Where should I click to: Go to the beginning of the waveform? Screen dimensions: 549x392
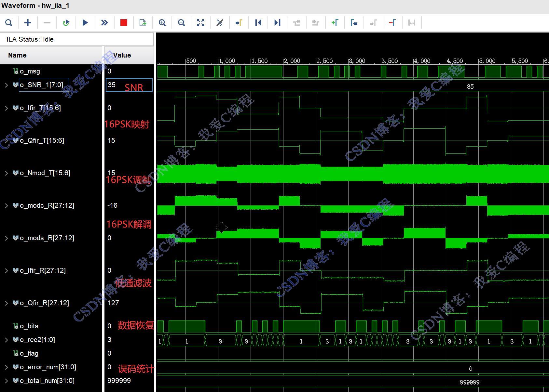[x=258, y=23]
